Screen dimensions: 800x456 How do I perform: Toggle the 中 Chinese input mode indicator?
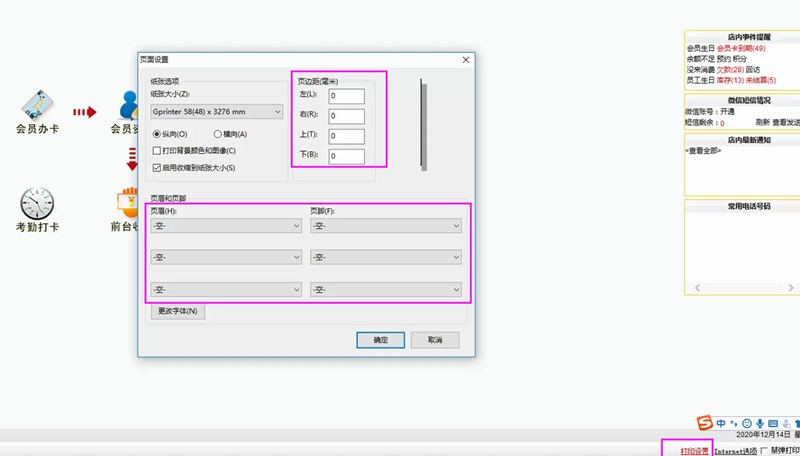coord(720,422)
